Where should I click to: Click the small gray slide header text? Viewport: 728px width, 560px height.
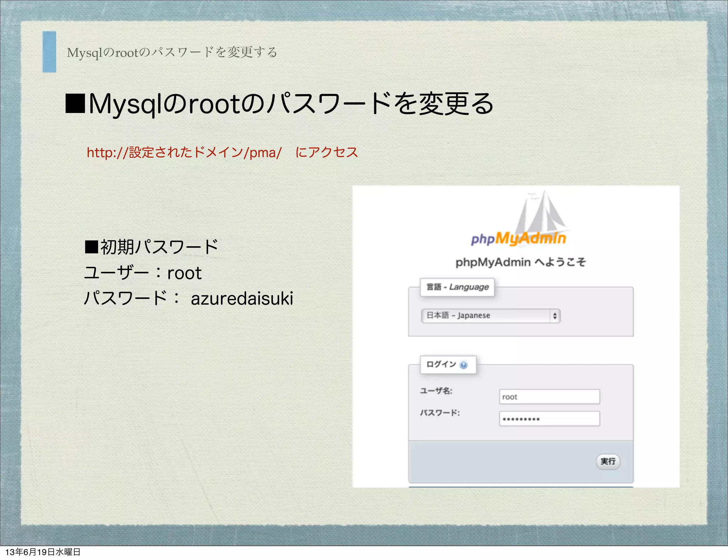pos(172,52)
